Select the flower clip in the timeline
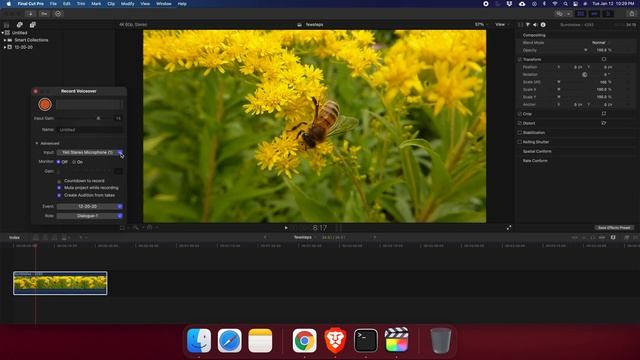Image resolution: width=640 pixels, height=360 pixels. pos(60,283)
